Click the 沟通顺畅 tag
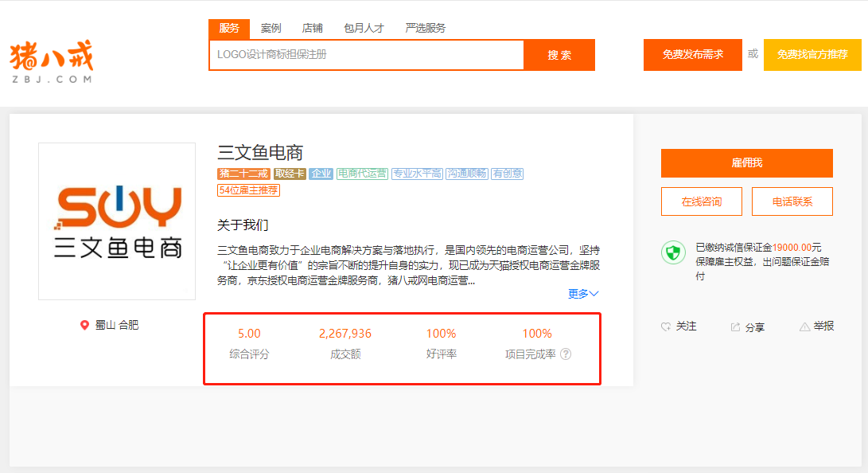The width and height of the screenshot is (868, 473). coord(467,174)
